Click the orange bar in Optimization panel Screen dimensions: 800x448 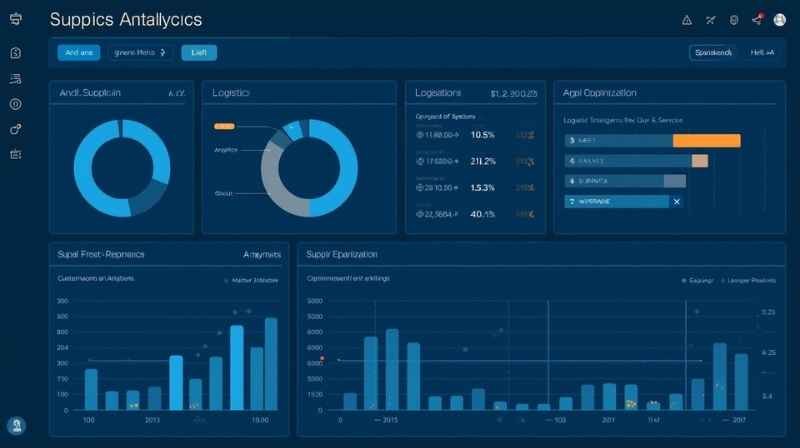pyautogui.click(x=706, y=140)
